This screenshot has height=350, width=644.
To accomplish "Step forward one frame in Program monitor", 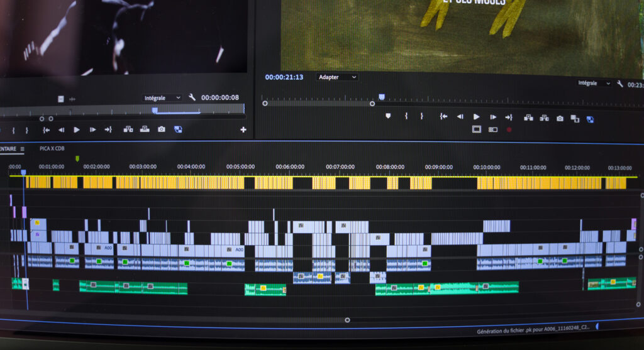I will (x=492, y=117).
